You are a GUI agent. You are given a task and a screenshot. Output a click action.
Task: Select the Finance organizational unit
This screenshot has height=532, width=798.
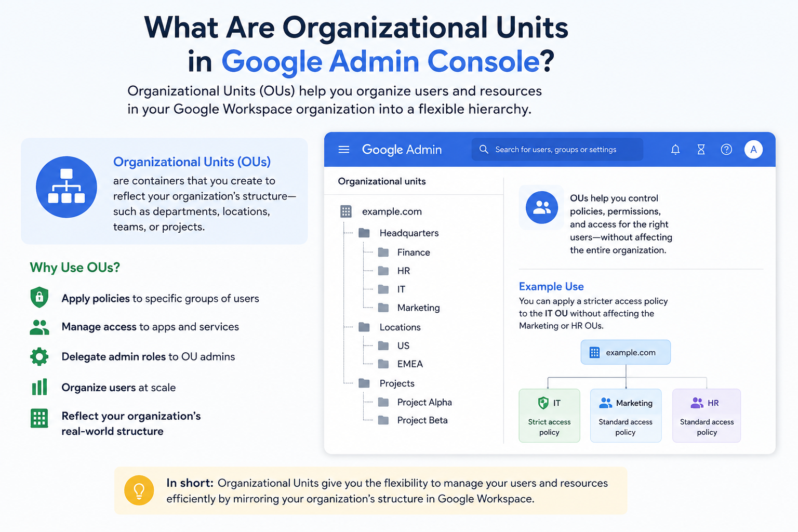tap(414, 252)
